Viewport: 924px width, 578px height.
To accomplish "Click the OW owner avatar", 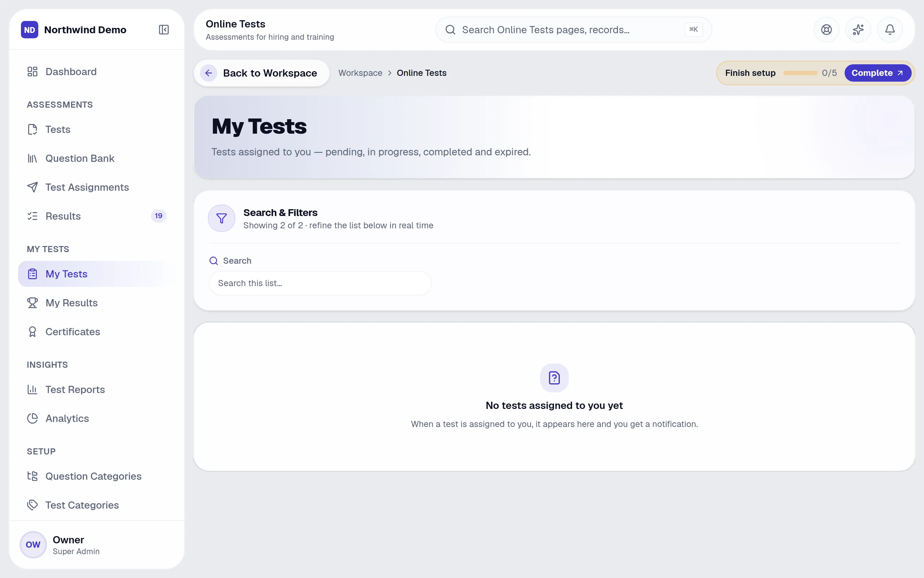I will click(33, 544).
